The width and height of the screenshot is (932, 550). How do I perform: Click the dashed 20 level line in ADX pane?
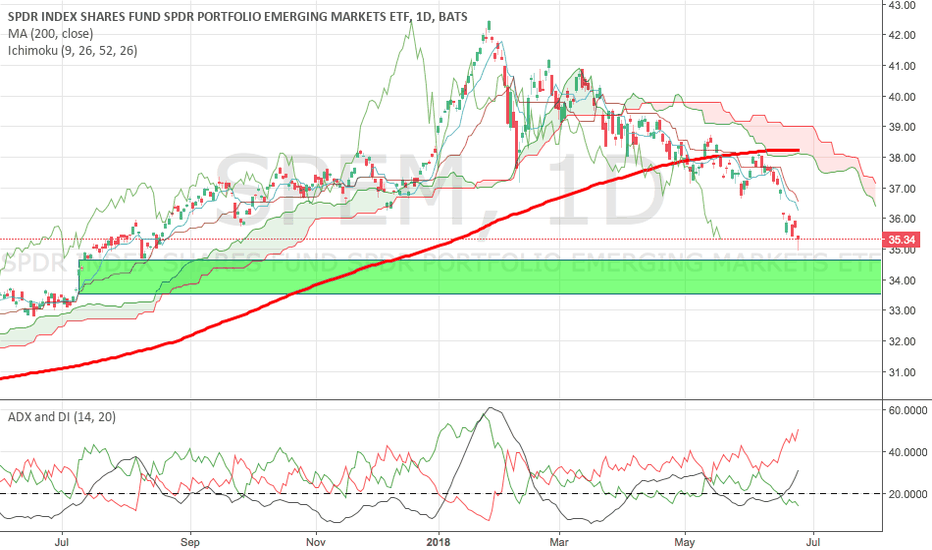pyautogui.click(x=441, y=494)
